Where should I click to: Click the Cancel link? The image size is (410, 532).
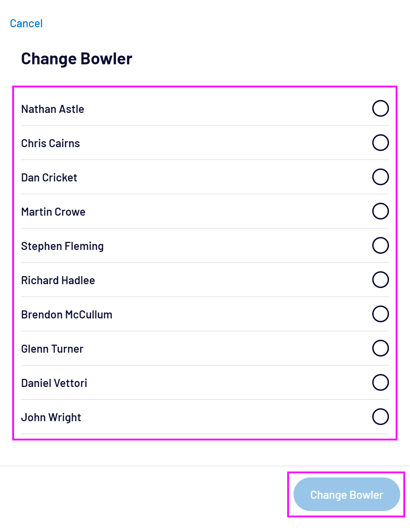(26, 23)
